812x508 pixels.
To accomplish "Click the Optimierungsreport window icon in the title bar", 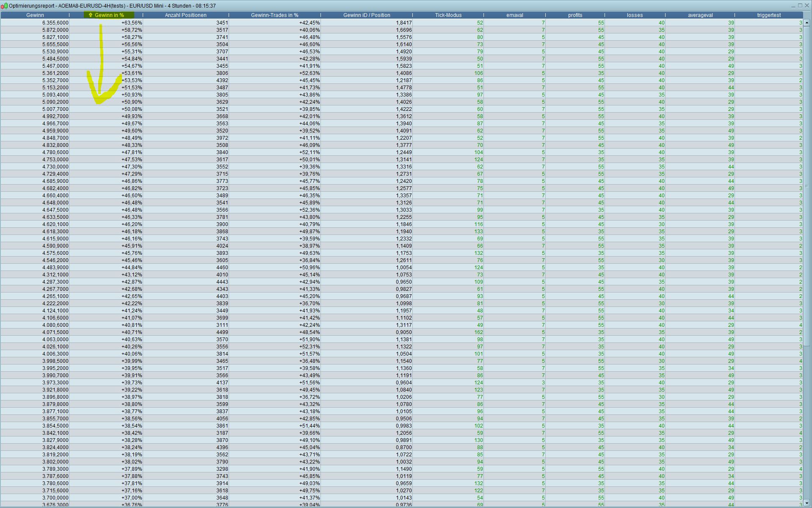I will click(4, 6).
